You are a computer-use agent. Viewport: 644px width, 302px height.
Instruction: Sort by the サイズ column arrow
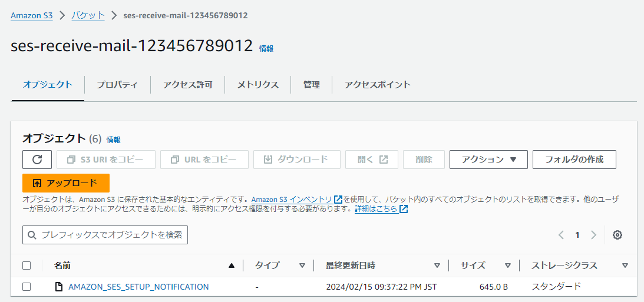coord(508,266)
